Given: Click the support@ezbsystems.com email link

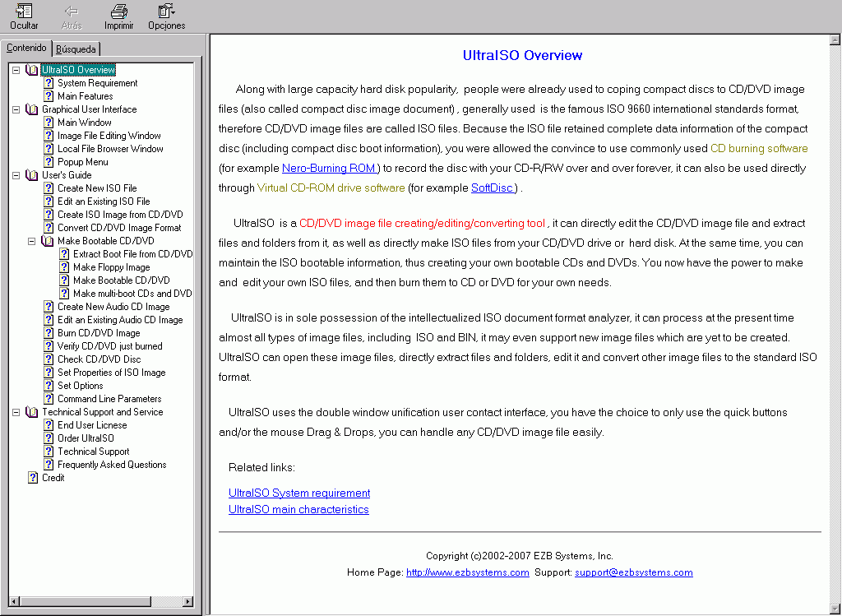Looking at the screenshot, I should pyautogui.click(x=633, y=572).
